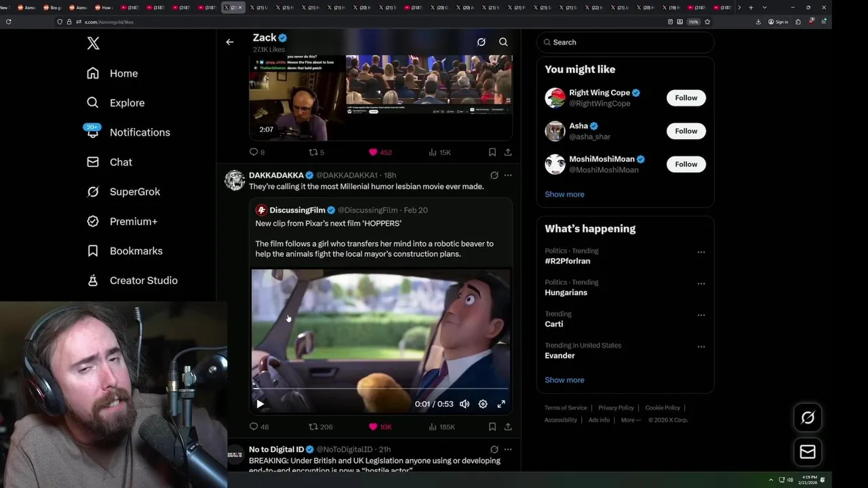Viewport: 868px width, 488px height.
Task: Bookmark this page with the star icon
Action: [707, 22]
